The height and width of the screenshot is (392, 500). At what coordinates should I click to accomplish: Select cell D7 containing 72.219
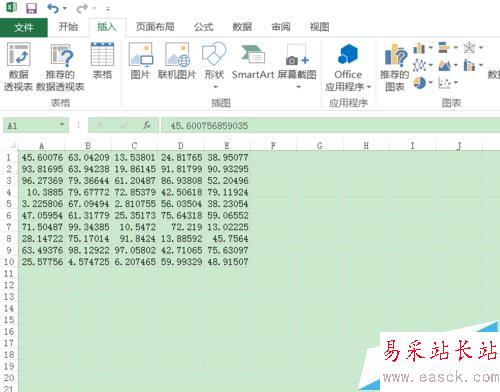tap(181, 227)
